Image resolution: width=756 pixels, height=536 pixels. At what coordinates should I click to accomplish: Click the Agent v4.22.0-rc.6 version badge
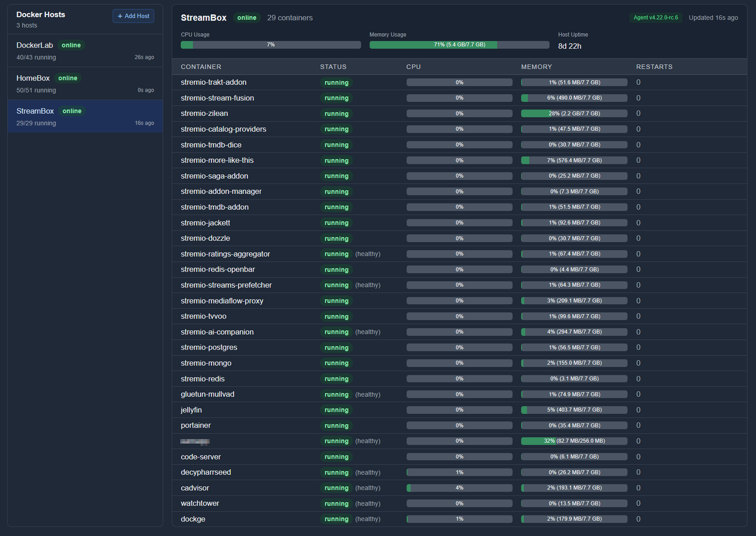click(x=655, y=18)
